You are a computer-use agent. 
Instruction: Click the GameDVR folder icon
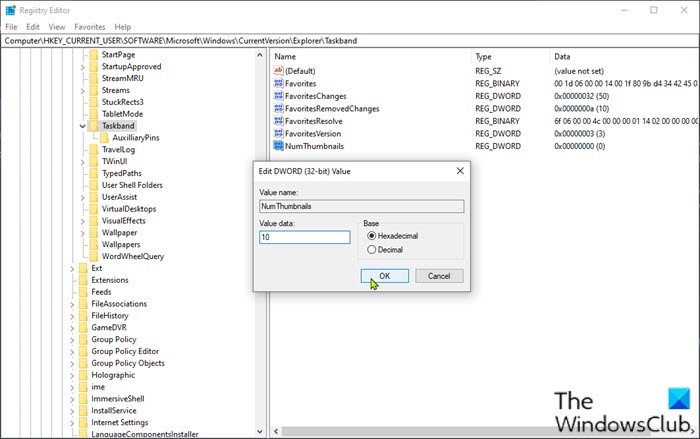(82, 327)
